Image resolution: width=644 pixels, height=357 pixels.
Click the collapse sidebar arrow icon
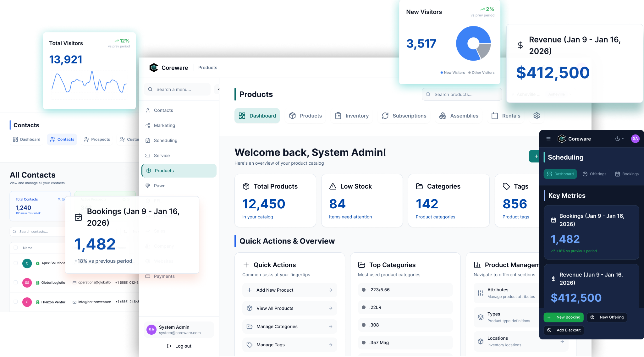218,89
